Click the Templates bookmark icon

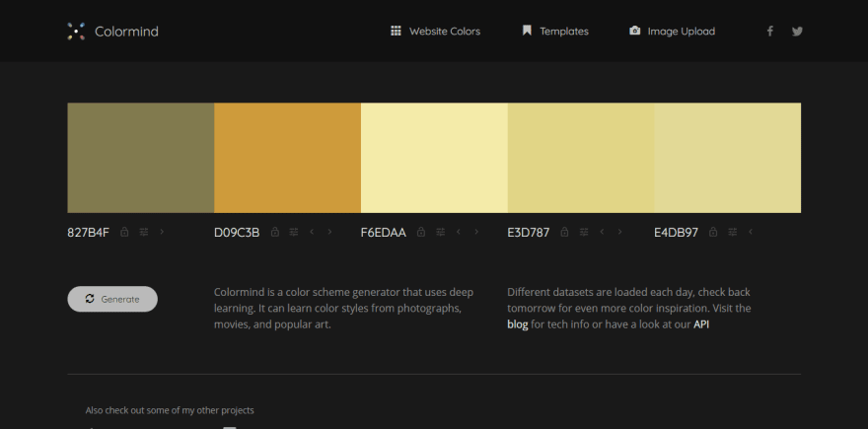tap(527, 31)
